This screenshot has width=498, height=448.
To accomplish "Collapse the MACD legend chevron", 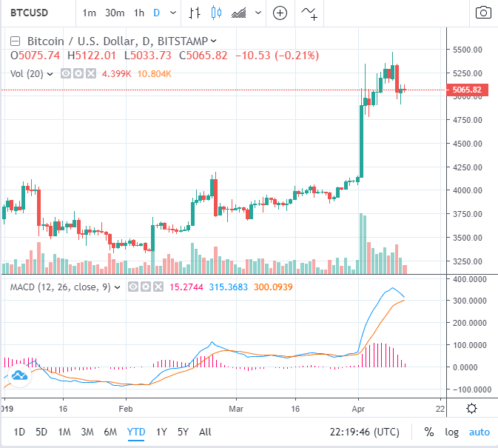I will click(x=116, y=287).
